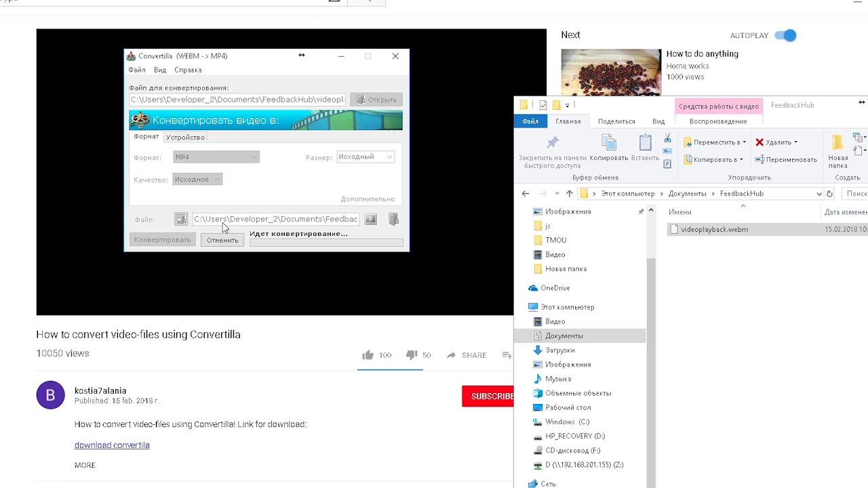
Task: Click the pin icon beside Изображения in sidebar
Action: [641, 212]
